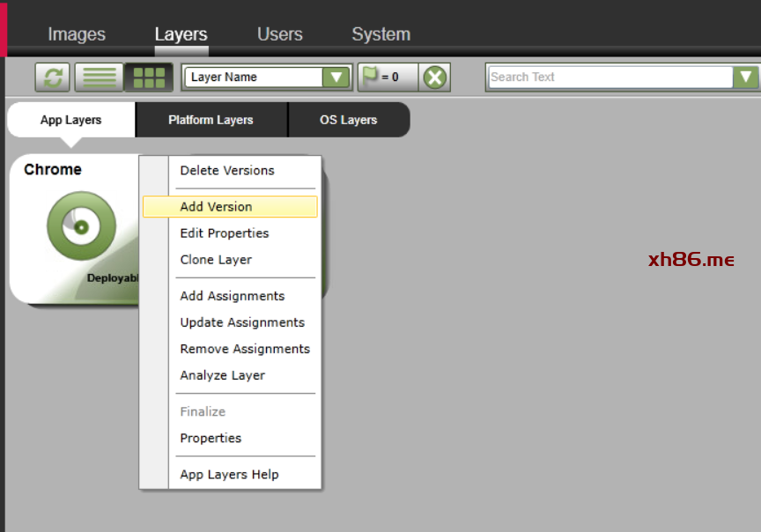Click in the Search Text field

point(610,78)
